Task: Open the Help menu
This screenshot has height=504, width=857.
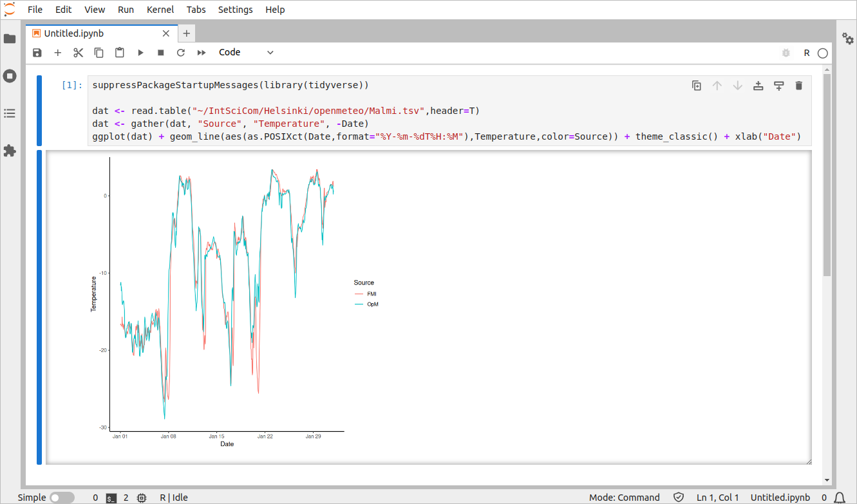Action: pos(275,10)
